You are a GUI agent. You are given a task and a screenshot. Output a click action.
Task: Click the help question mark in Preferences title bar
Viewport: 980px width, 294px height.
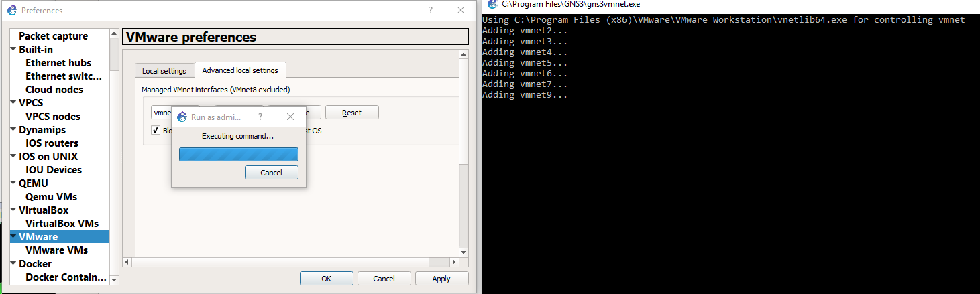pos(431,11)
